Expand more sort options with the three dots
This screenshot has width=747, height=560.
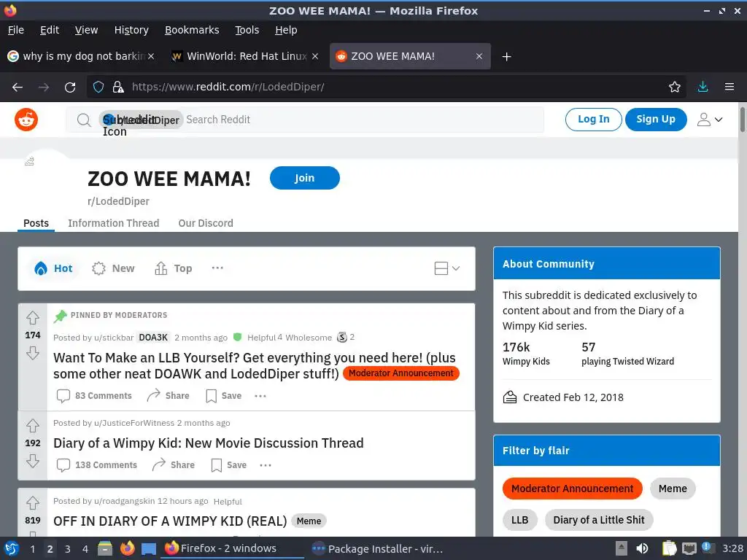pos(217,268)
